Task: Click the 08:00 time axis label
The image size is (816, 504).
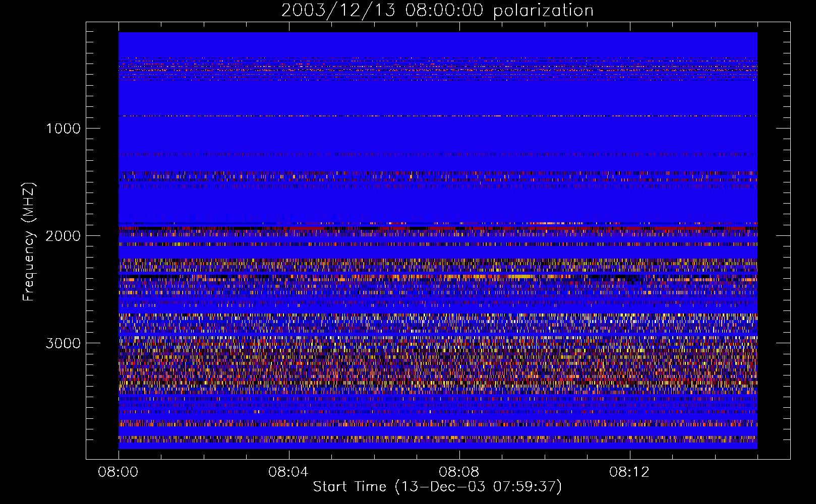Action: 119,472
